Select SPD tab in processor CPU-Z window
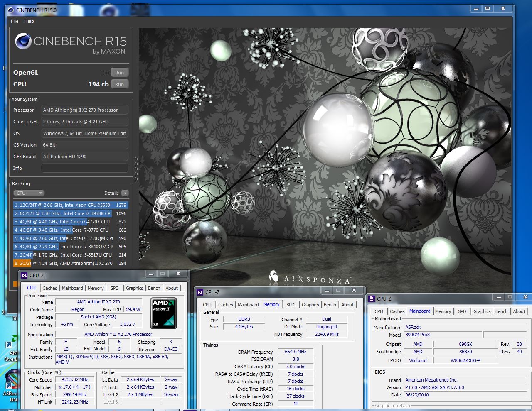The height and width of the screenshot is (411, 532). tap(115, 288)
